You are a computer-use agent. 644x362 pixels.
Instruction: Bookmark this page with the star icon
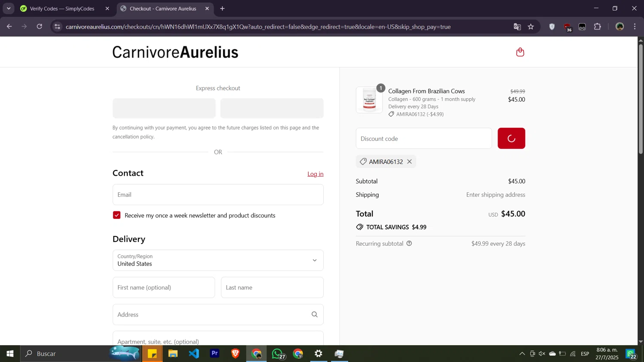pos(531,27)
